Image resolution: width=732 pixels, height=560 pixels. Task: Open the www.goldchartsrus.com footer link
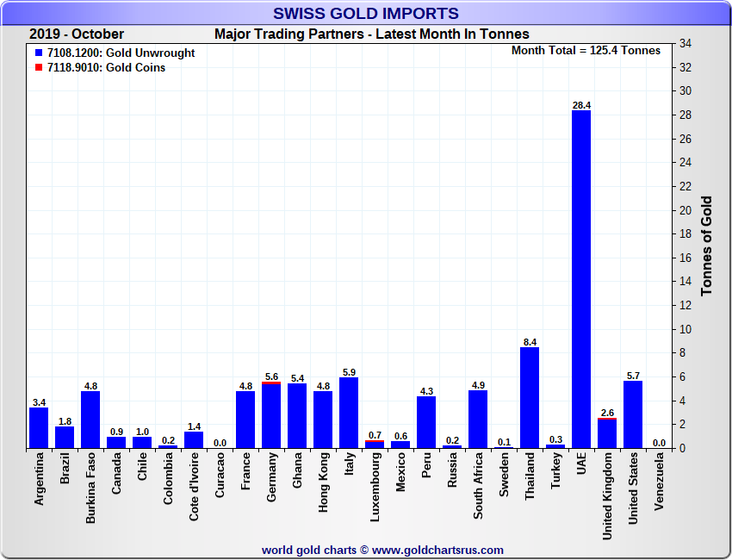(x=438, y=550)
